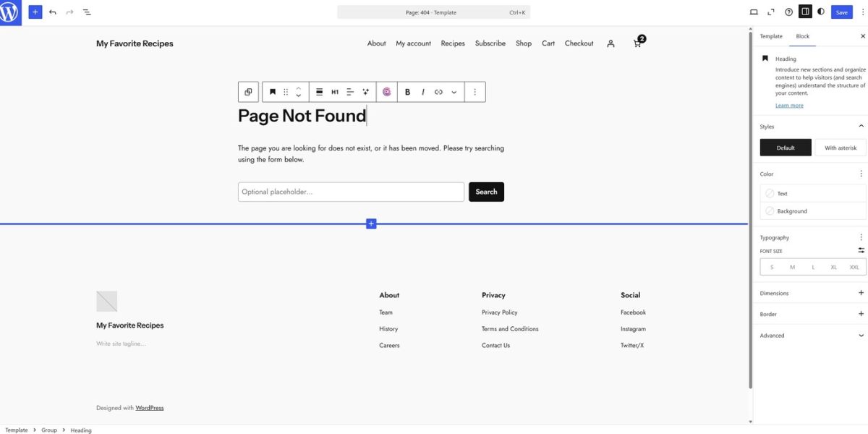868x434 pixels.
Task: Select the parent Group block icon in toolbar
Action: click(x=248, y=91)
